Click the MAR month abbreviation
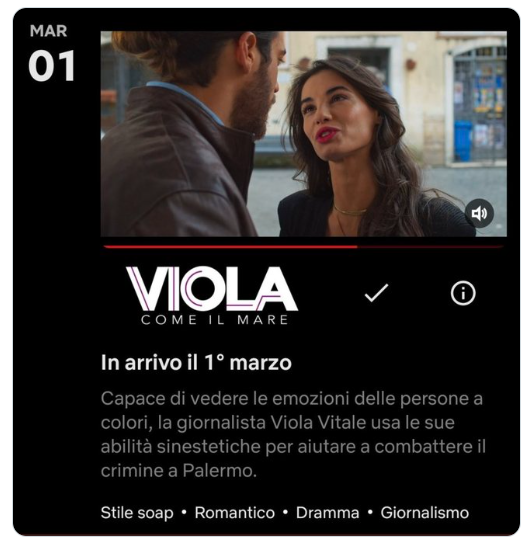This screenshot has width=532, height=542. (48, 31)
